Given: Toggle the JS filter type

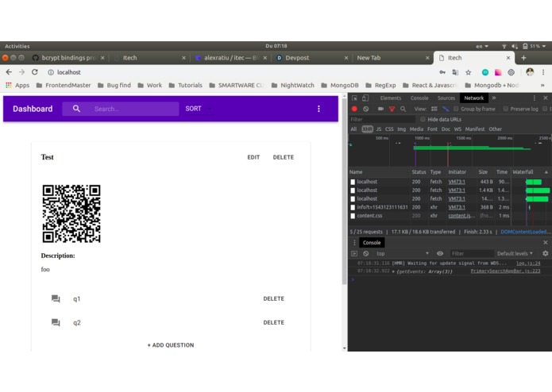Looking at the screenshot, I should (379, 129).
